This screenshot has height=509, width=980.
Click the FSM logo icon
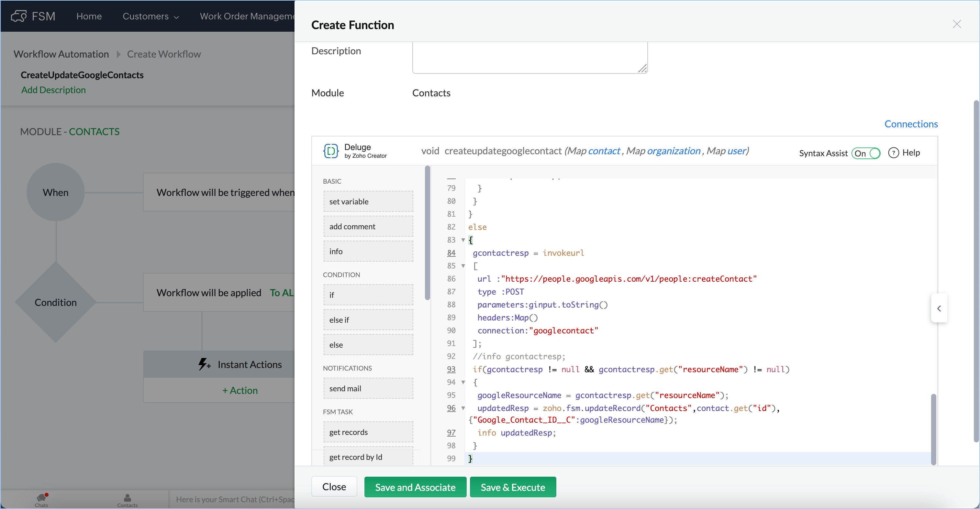(x=19, y=16)
